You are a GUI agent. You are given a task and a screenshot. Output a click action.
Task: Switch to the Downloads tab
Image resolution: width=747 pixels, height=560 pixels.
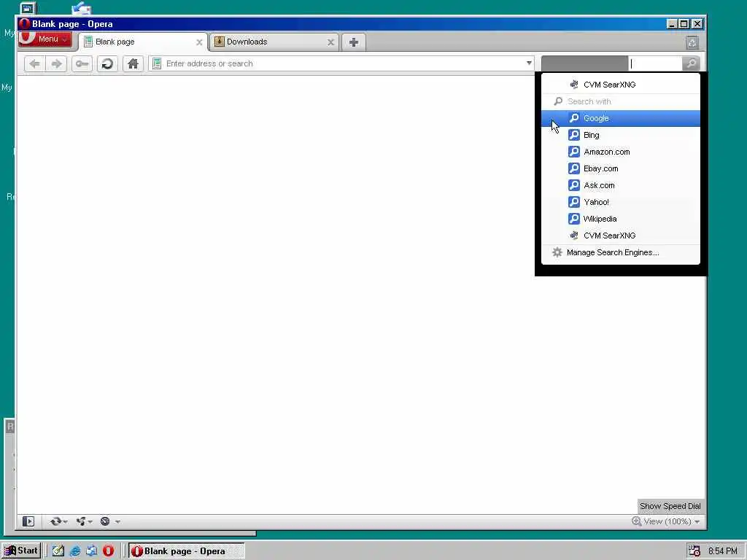click(x=274, y=42)
